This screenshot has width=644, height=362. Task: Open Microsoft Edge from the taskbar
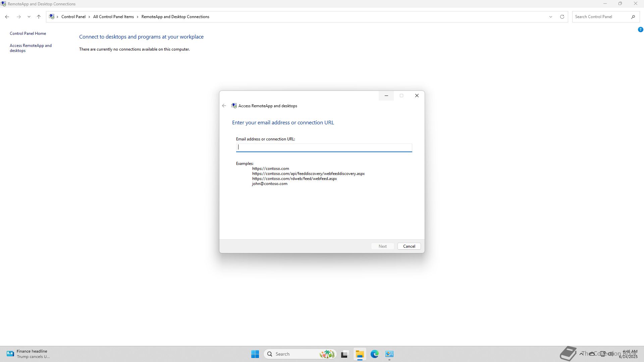coord(374,354)
